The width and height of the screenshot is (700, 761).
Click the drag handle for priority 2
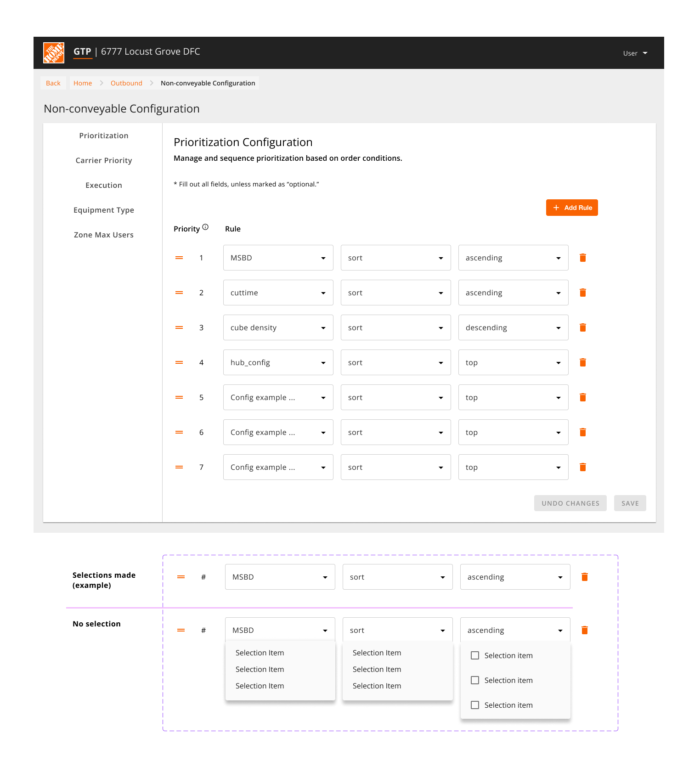(x=179, y=293)
